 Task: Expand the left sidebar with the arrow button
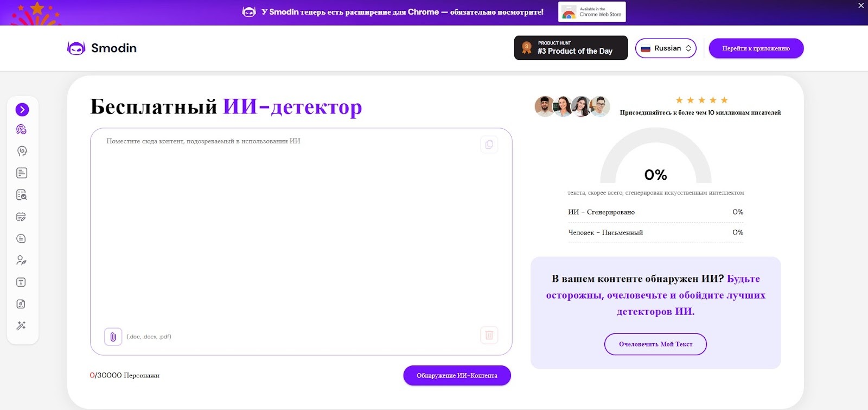22,110
